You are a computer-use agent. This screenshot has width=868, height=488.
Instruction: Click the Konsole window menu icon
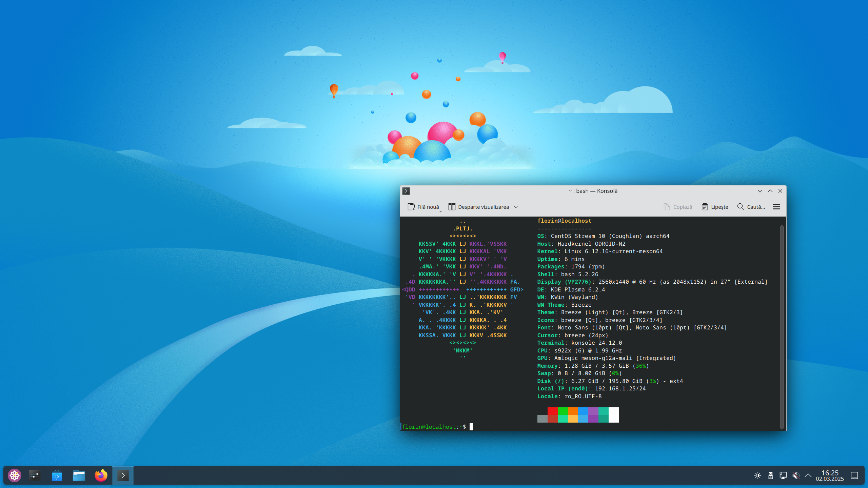406,191
